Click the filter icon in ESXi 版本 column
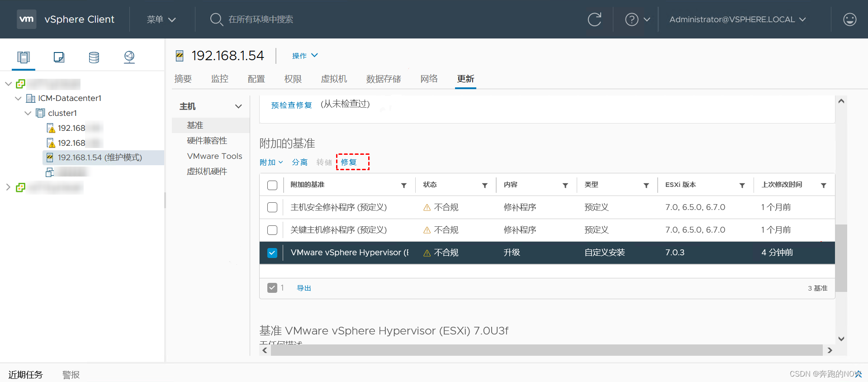The height and width of the screenshot is (382, 868). [742, 185]
